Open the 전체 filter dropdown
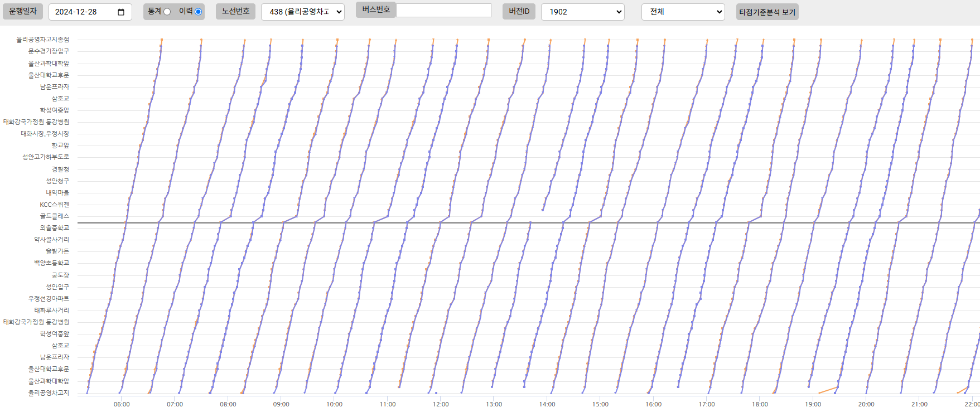This screenshot has width=980, height=417. (683, 12)
